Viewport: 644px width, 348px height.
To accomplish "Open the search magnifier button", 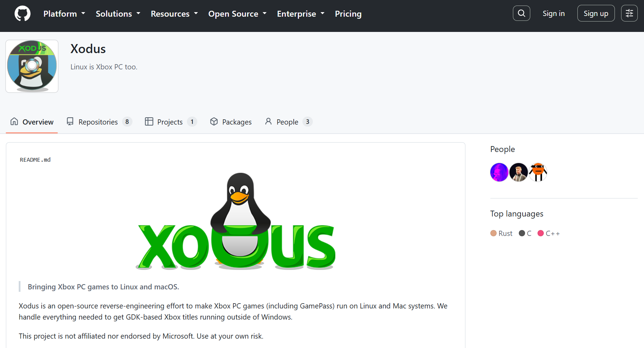I will point(521,13).
